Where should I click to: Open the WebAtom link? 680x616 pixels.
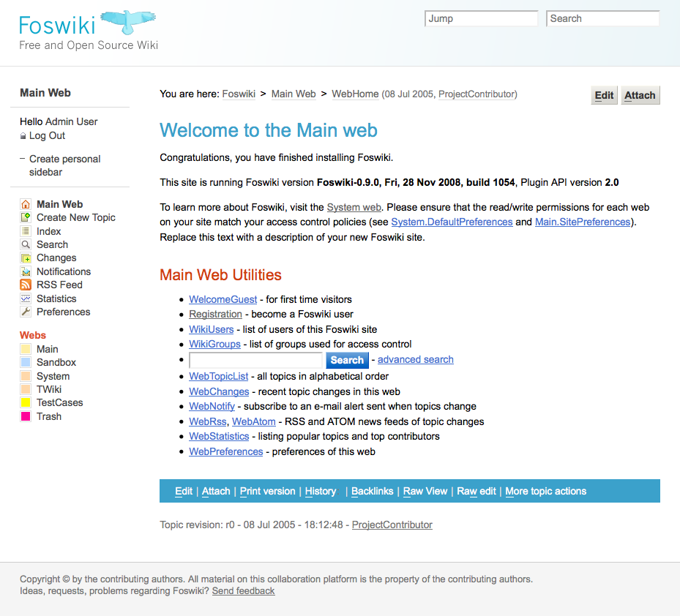click(x=254, y=421)
